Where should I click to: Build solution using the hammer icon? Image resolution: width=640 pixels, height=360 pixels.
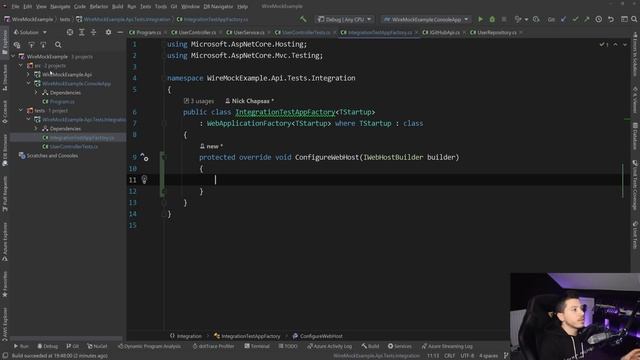point(303,19)
